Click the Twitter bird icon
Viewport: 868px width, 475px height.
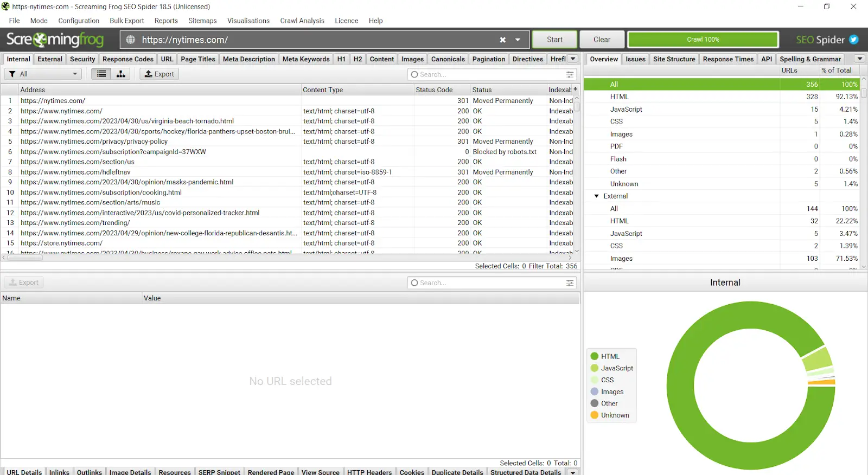[854, 40]
